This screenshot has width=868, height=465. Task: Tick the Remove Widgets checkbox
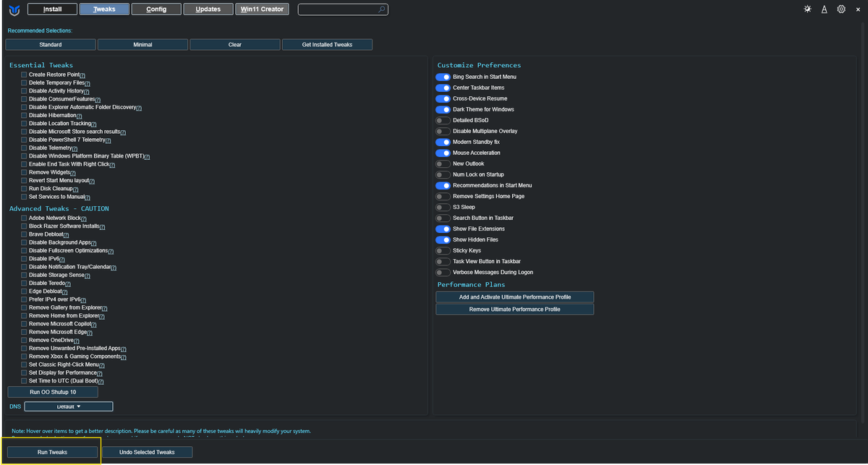click(24, 172)
